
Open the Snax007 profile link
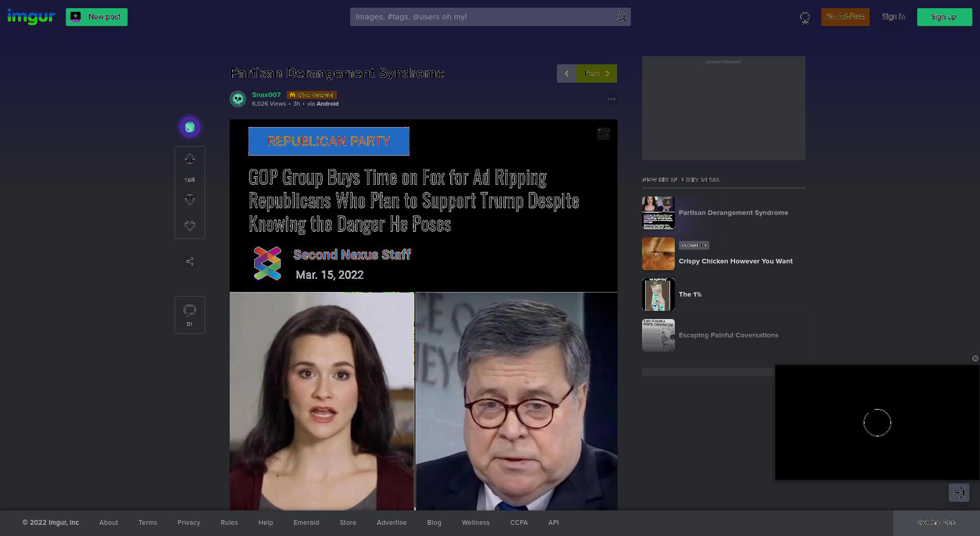pyautogui.click(x=266, y=95)
